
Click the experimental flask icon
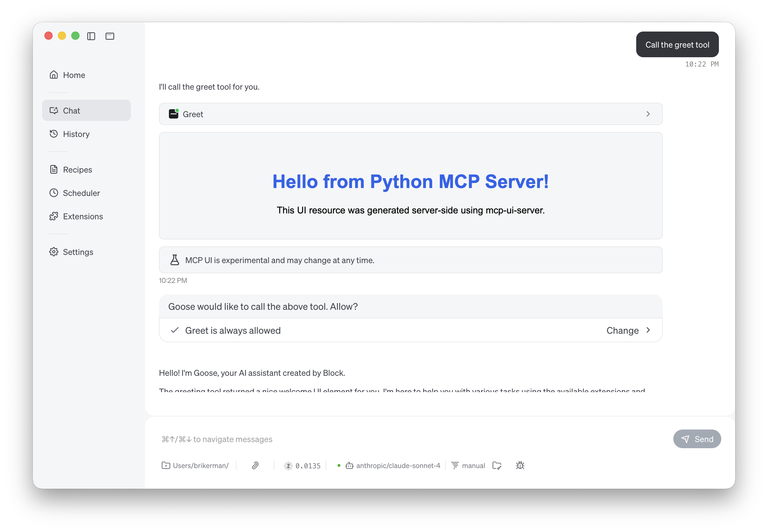174,260
